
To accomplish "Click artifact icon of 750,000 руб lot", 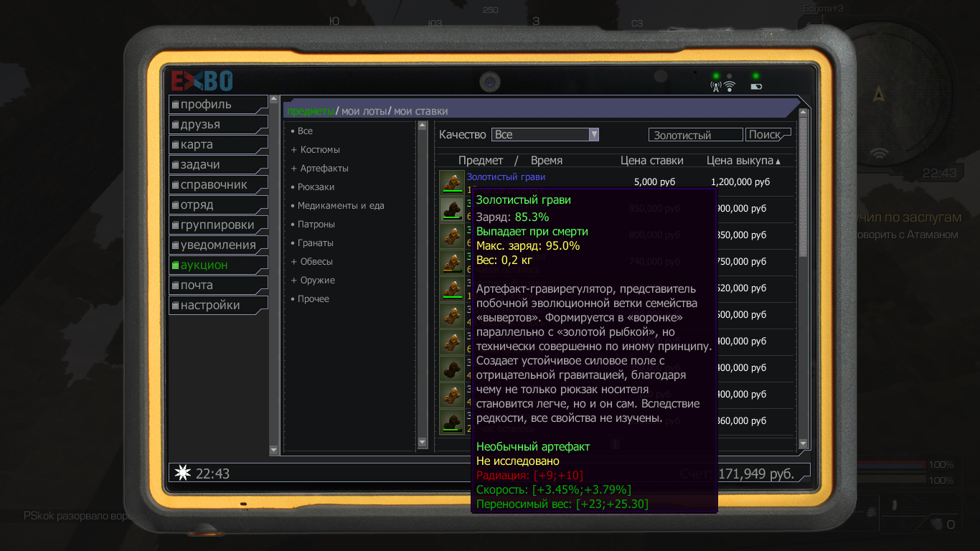I will [451, 262].
